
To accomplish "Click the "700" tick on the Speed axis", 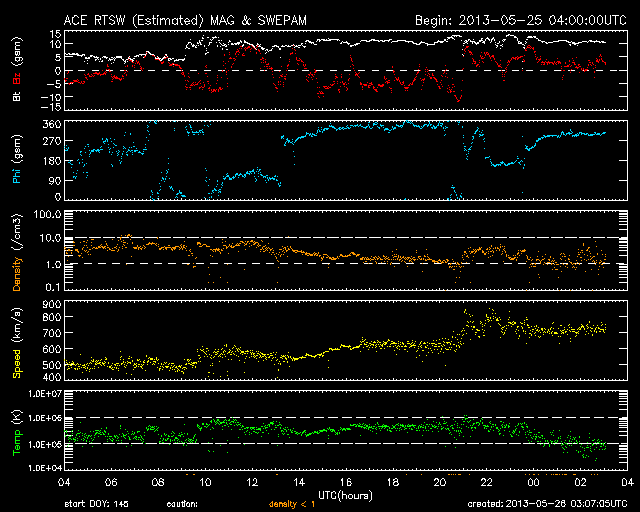I will coord(52,333).
